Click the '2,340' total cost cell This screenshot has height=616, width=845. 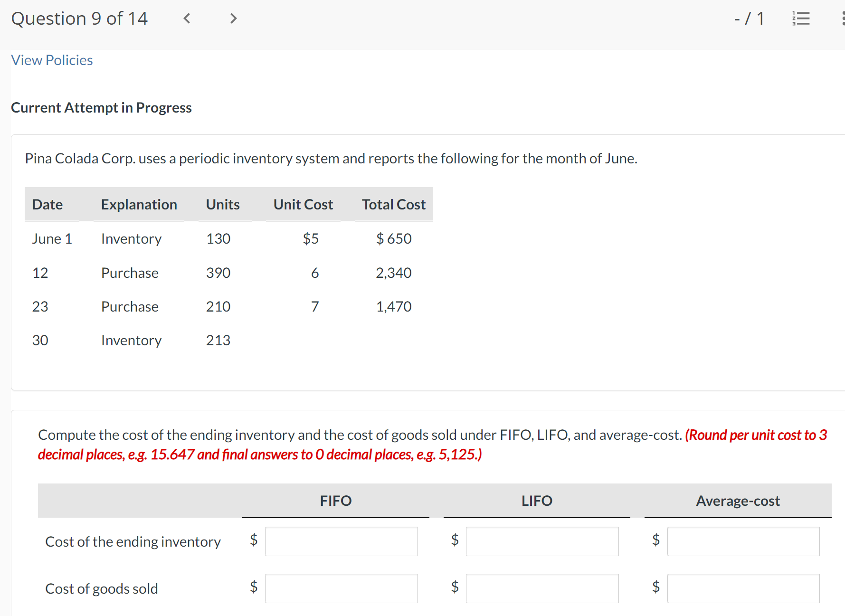[x=394, y=273]
